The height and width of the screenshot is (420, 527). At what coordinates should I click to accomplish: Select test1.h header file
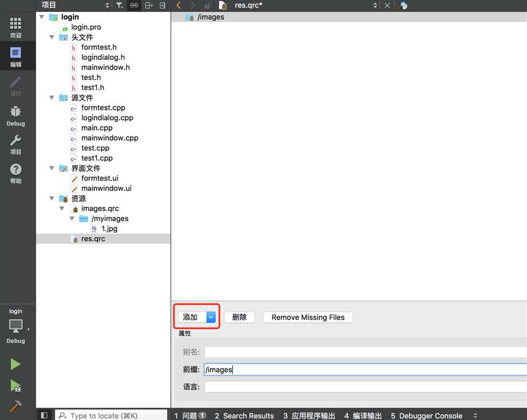[93, 87]
